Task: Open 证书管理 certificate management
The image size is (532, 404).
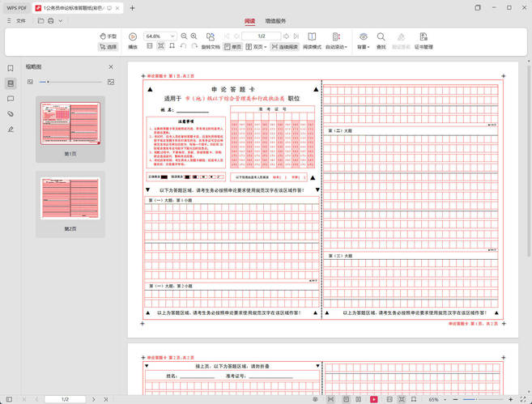Action: (x=423, y=41)
